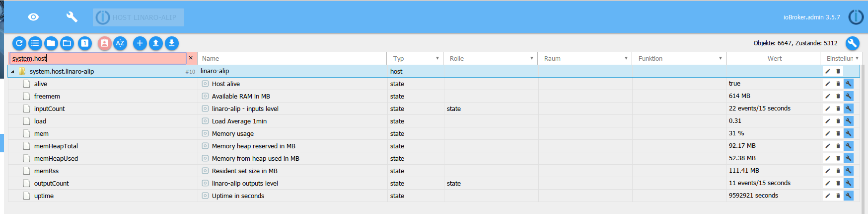868x214 pixels.
Task: Click the 'Memory heap reserved in MB' name cell
Action: (254, 146)
